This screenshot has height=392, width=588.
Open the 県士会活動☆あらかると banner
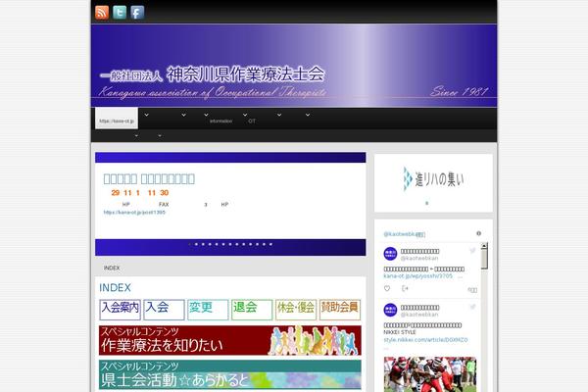tap(230, 374)
